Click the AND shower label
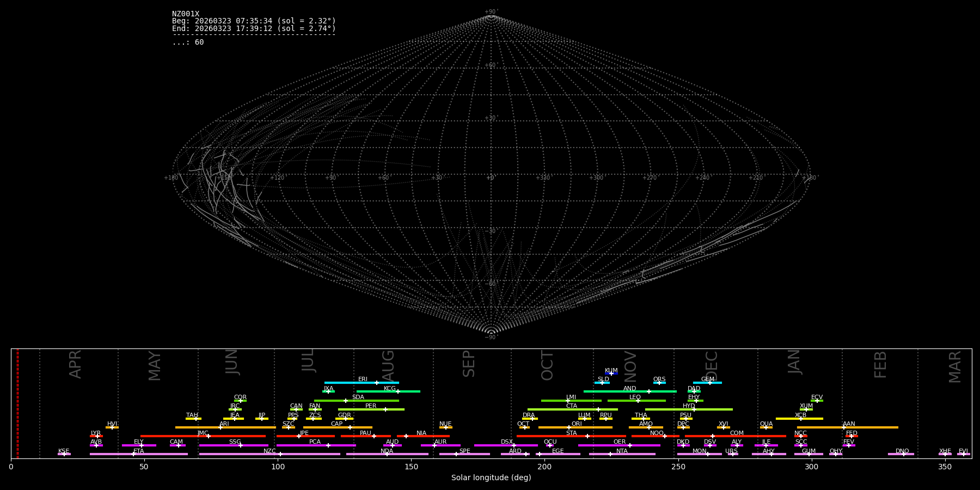This screenshot has width=980, height=490. (x=630, y=389)
